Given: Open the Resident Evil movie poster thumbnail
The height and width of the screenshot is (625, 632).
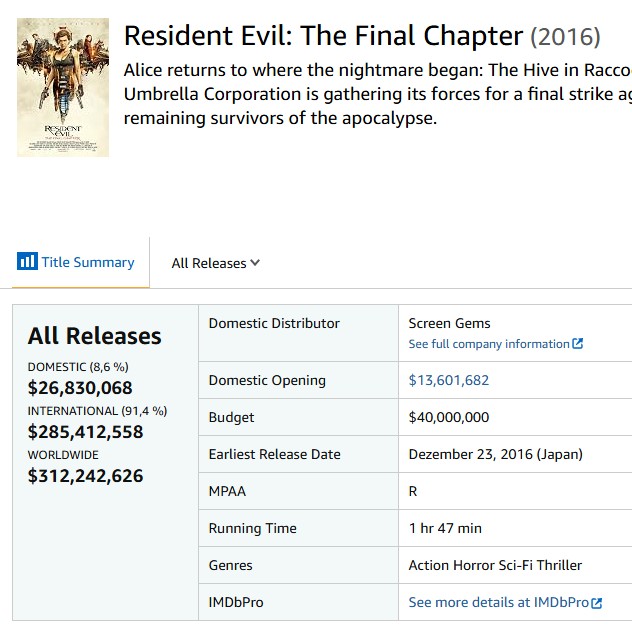Looking at the screenshot, I should click(63, 87).
